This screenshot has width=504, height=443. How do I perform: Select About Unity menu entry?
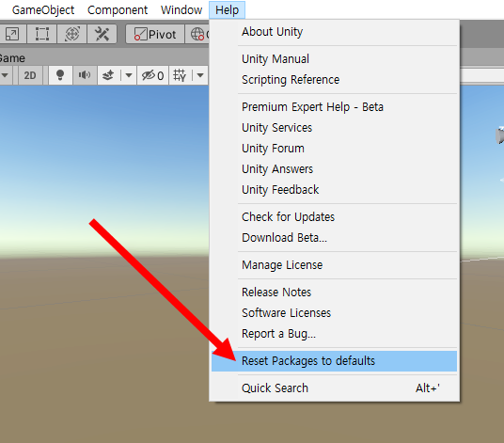[x=334, y=32]
